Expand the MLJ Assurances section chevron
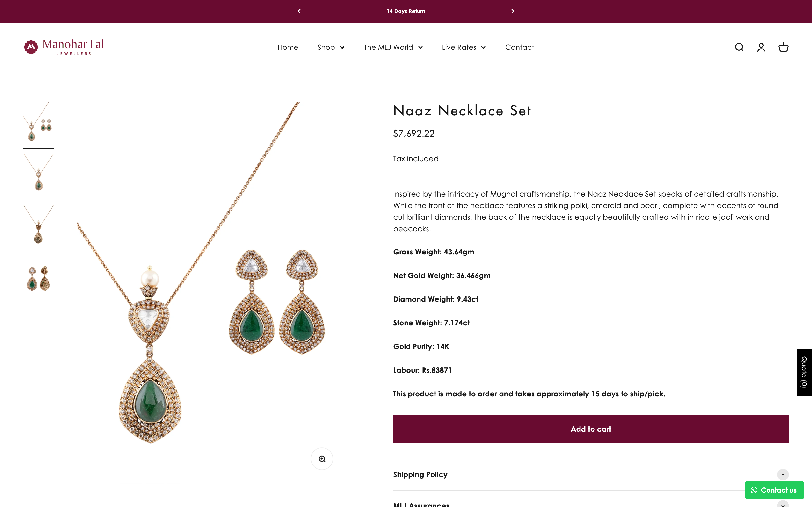Screen dimensions: 812x507 [x=783, y=504]
